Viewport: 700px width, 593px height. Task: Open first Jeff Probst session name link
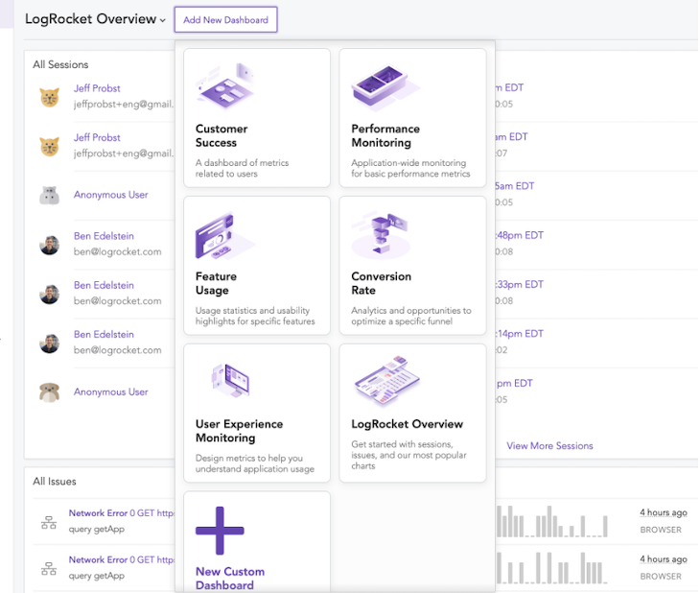click(x=97, y=88)
